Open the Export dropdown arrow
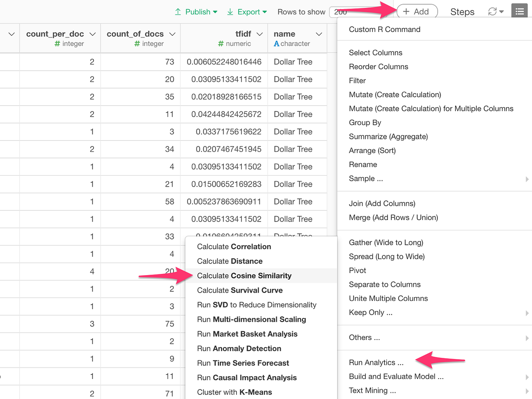 265,12
